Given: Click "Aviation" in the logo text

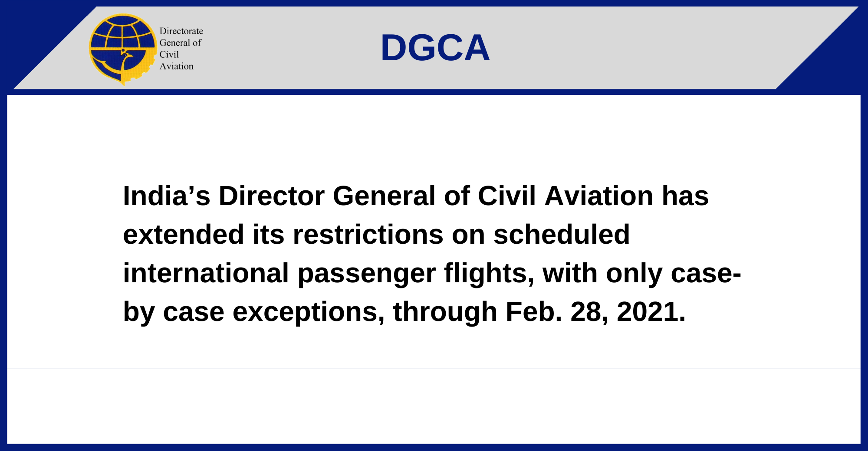Looking at the screenshot, I should 176,66.
